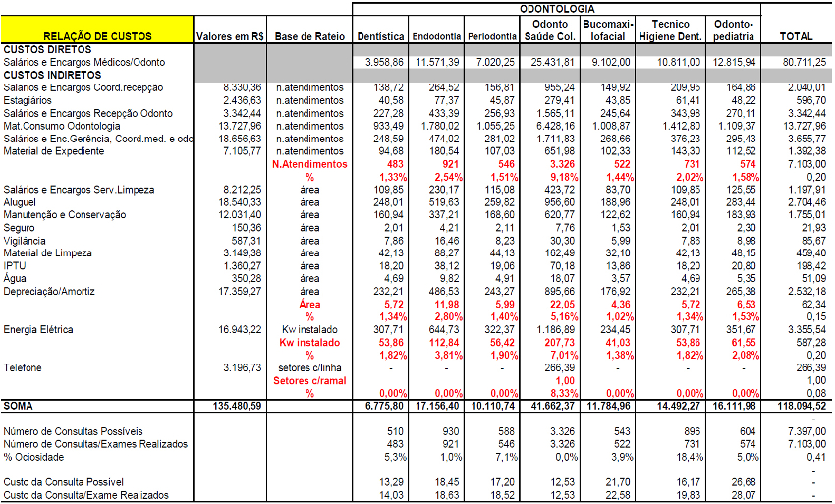This screenshot has width=835, height=504.
Task: Select the Bucomaxi-lofacial column header
Action: pyautogui.click(x=609, y=29)
